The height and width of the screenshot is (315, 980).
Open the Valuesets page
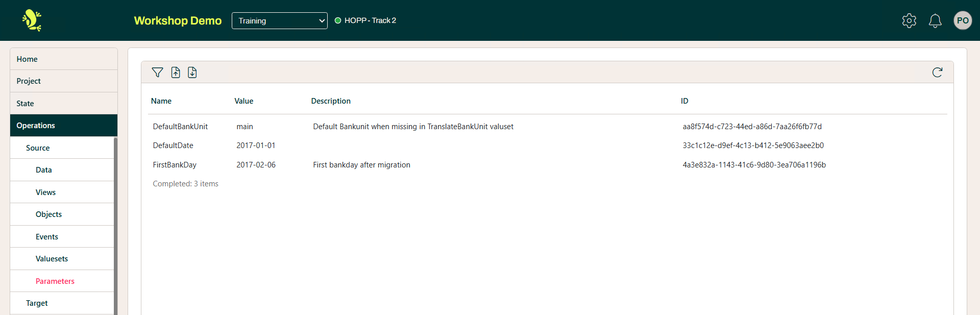point(62,259)
